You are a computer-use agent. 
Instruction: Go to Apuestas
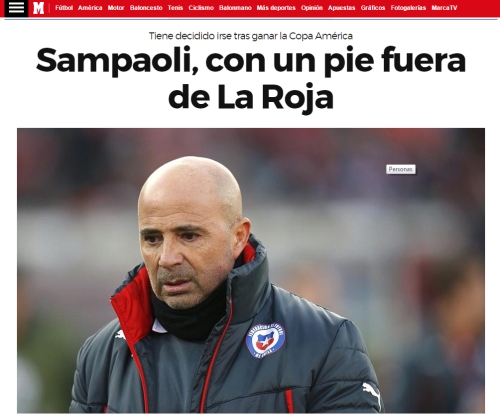pos(342,8)
